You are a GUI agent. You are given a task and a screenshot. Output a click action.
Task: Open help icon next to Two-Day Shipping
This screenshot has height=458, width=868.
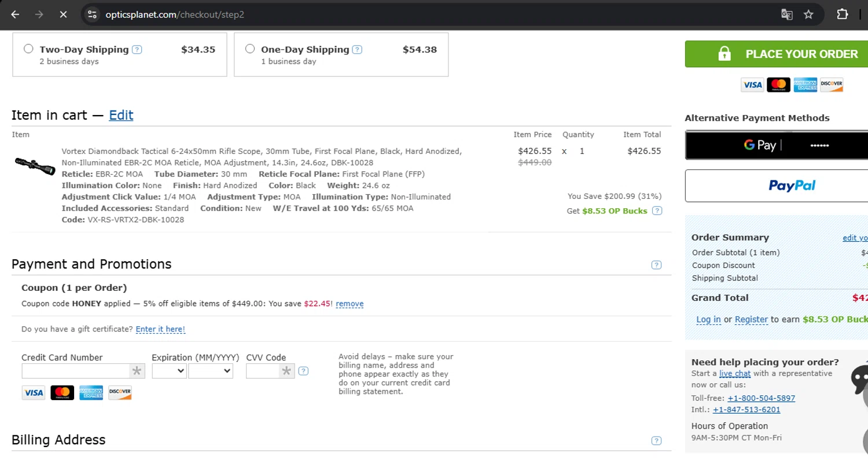click(137, 50)
